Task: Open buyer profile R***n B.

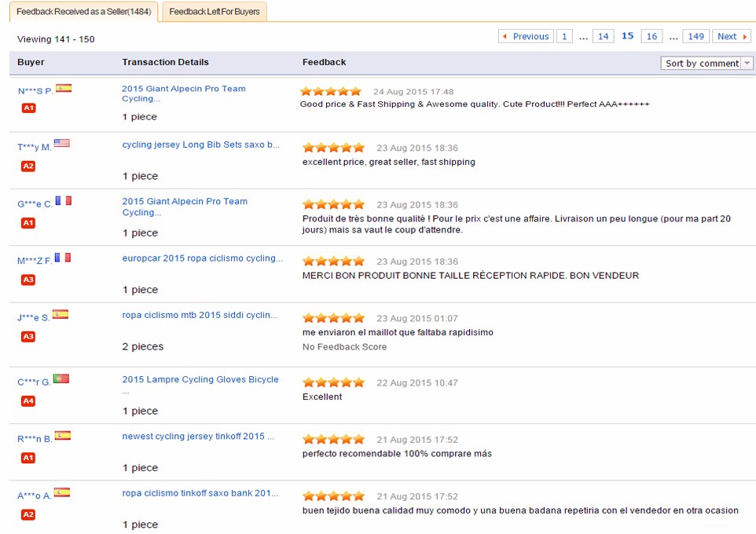Action: point(35,439)
